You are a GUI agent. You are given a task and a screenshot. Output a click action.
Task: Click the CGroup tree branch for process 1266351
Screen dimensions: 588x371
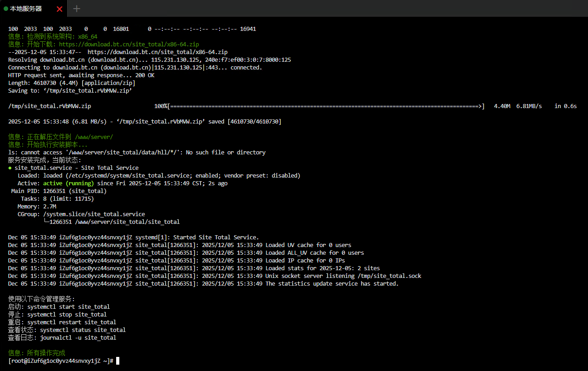click(x=112, y=222)
